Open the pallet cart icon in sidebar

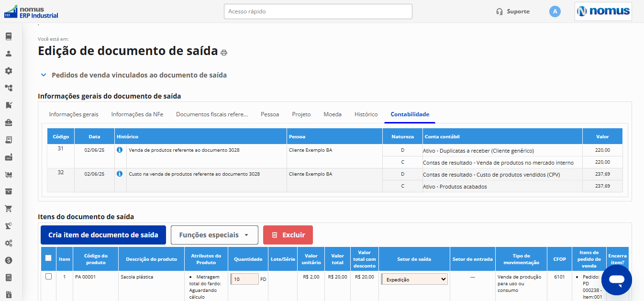click(9, 174)
